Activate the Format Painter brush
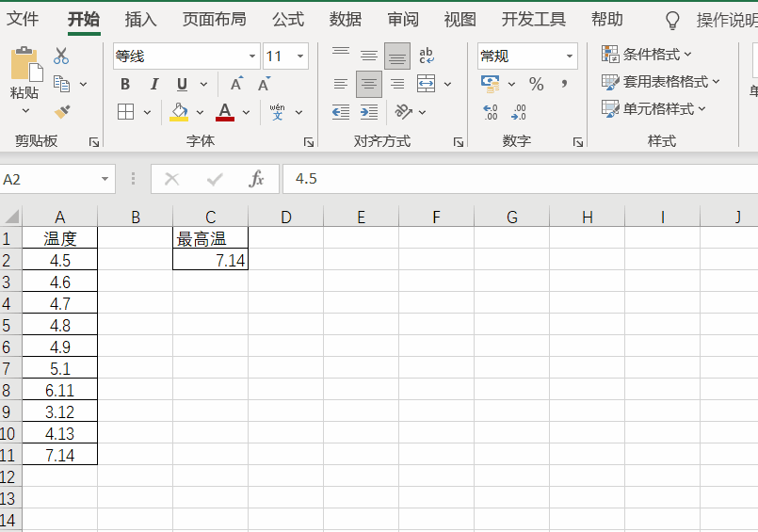The image size is (758, 532). pyautogui.click(x=62, y=112)
